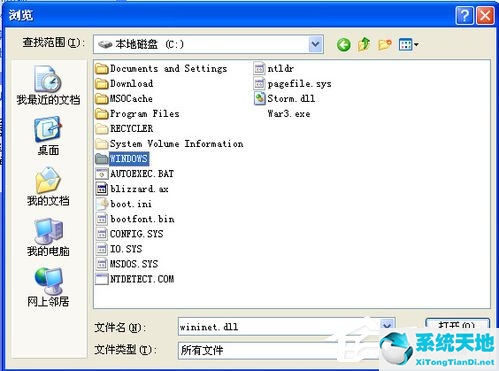
Task: Select System Volume Information folder
Action: [169, 144]
